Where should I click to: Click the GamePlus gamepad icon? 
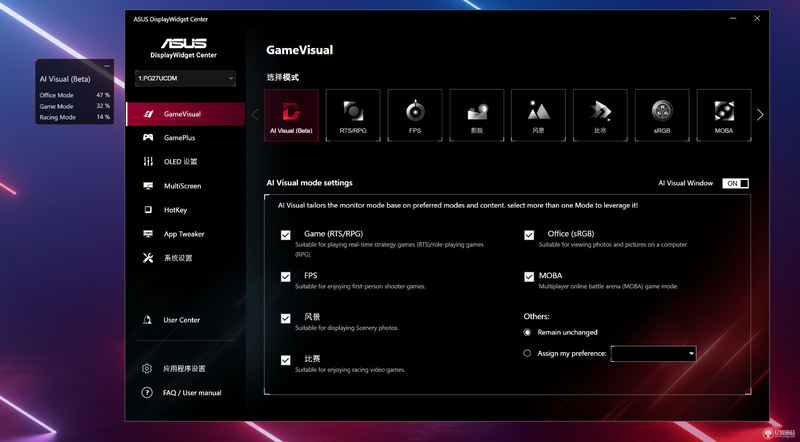coord(148,137)
